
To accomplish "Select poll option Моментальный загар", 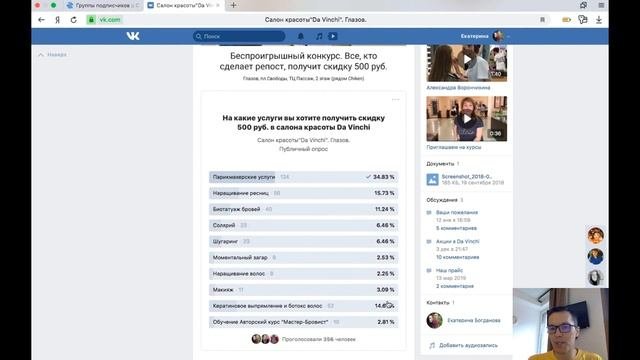I will point(303,258).
